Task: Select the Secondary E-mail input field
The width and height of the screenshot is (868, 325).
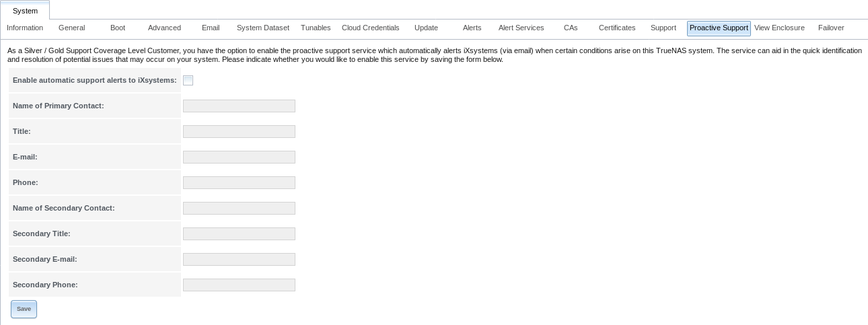Action: pyautogui.click(x=239, y=259)
